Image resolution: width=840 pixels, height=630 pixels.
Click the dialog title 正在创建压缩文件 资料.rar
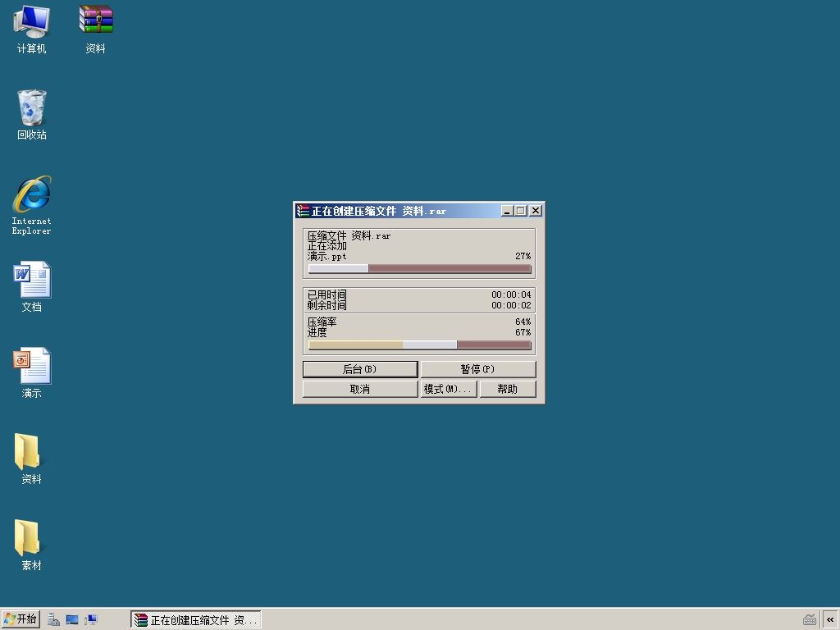click(x=379, y=211)
